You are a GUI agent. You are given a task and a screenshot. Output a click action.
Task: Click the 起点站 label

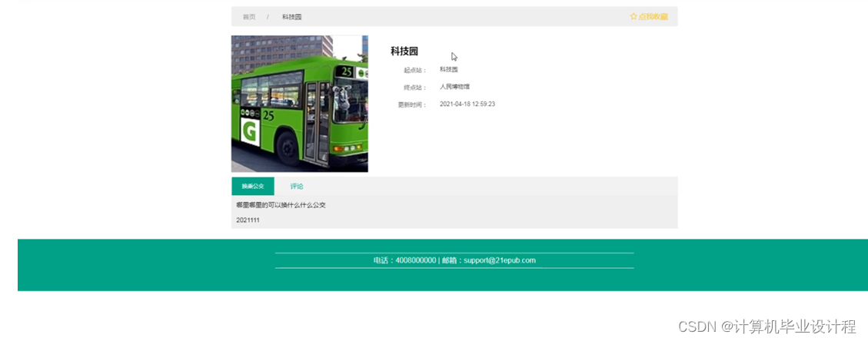pos(415,70)
